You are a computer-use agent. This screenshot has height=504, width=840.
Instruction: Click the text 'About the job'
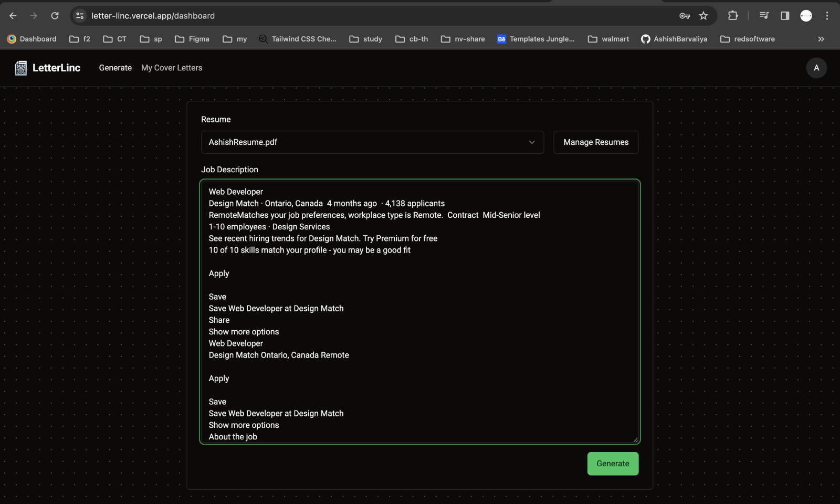(x=233, y=437)
